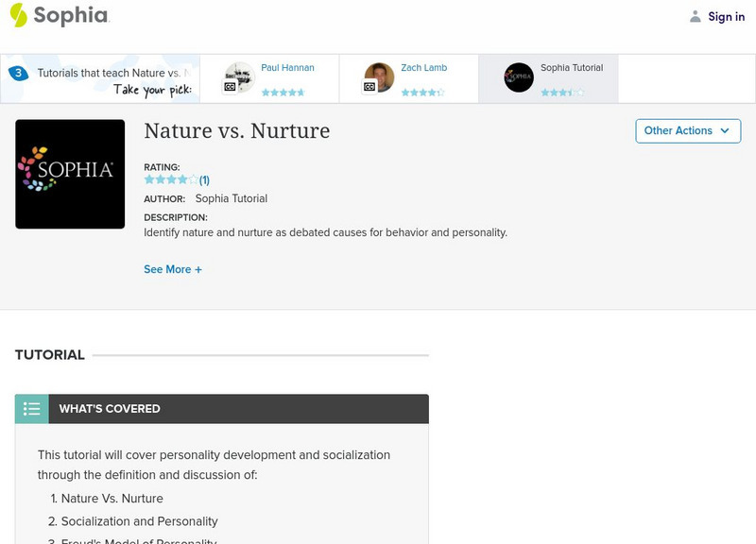Click the Sophia Tutorial avatar icon in tabs
The height and width of the screenshot is (544, 756).
click(x=519, y=77)
